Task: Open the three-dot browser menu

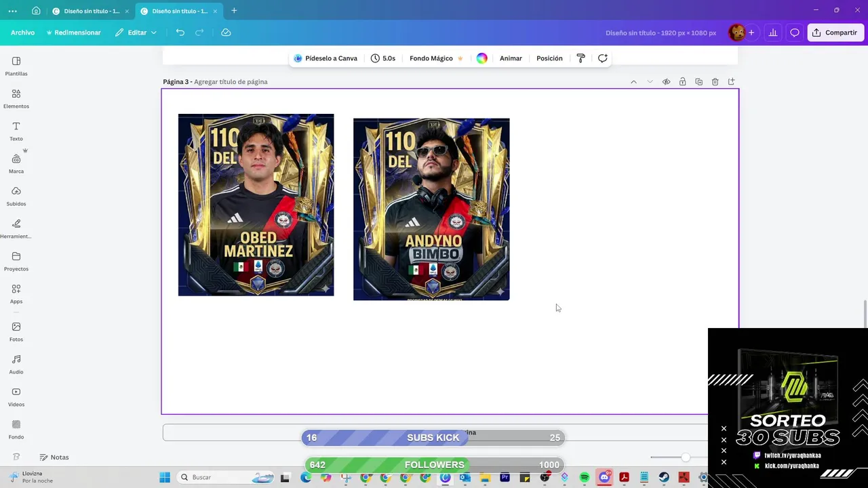Action: 12,11
